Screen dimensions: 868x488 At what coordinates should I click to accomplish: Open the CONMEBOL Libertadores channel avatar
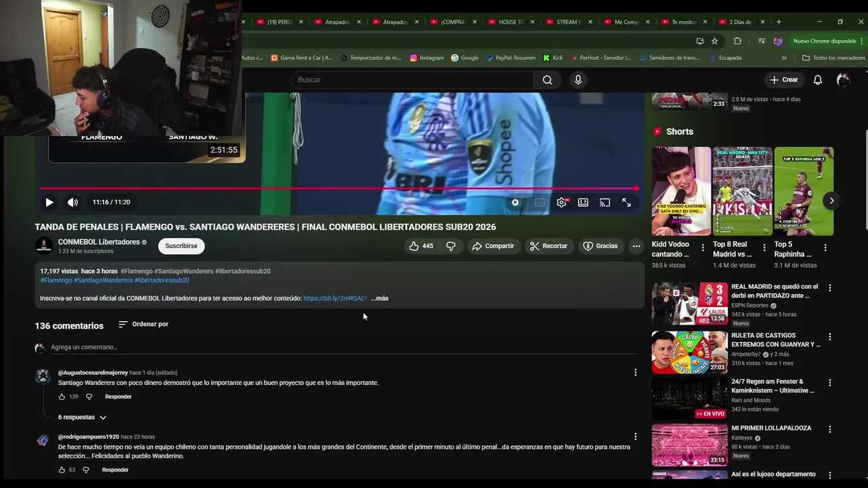click(x=43, y=246)
